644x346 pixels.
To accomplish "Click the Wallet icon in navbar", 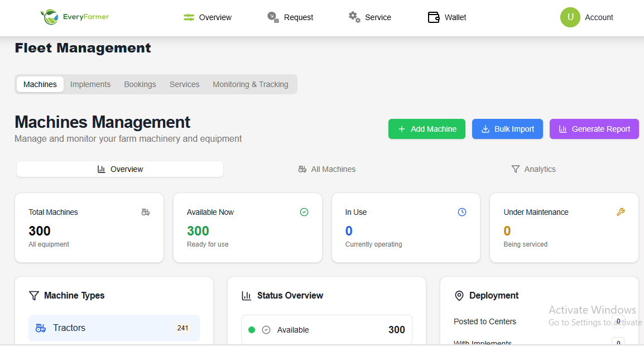I will [434, 17].
